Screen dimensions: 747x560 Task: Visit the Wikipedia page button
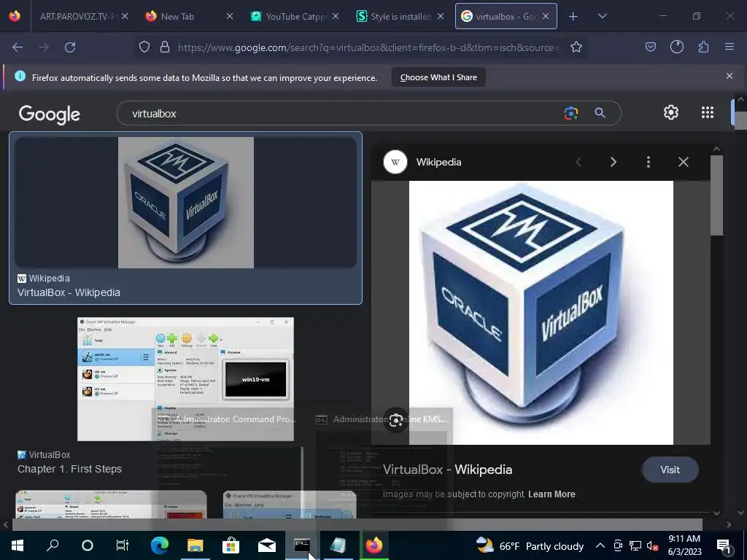[x=670, y=470]
